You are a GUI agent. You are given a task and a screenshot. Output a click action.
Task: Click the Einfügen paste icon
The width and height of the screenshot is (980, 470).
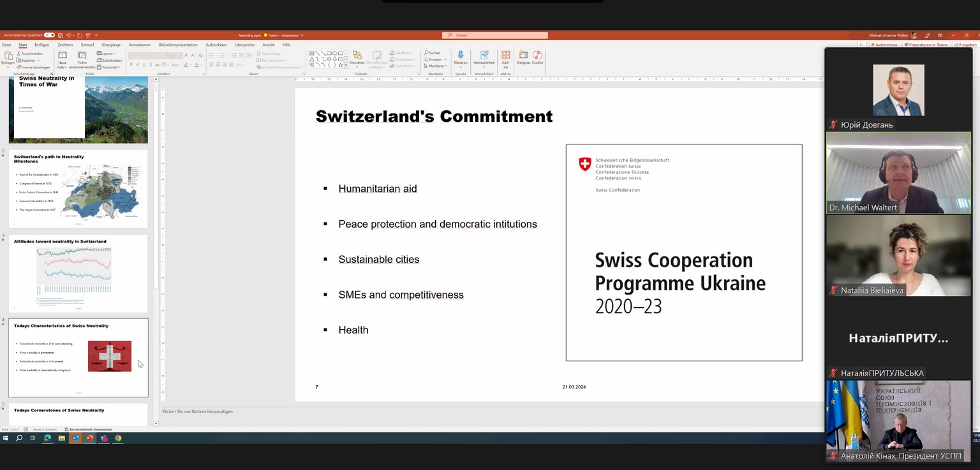point(8,56)
